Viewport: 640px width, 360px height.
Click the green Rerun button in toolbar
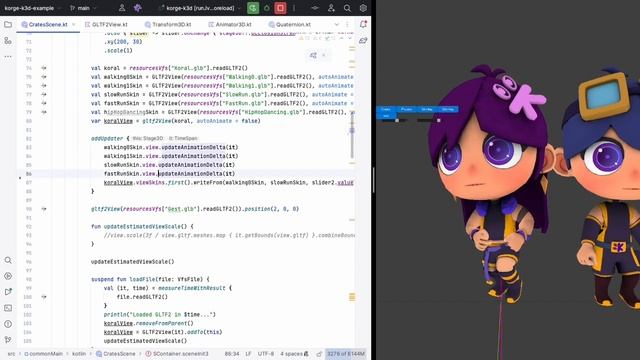click(x=253, y=8)
